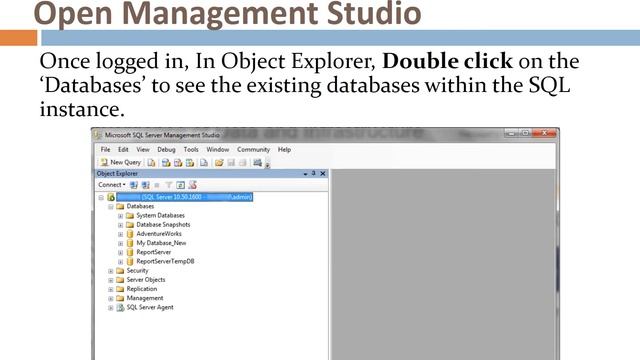Select the ReportServer database
The width and height of the screenshot is (640, 360).
pos(153,252)
